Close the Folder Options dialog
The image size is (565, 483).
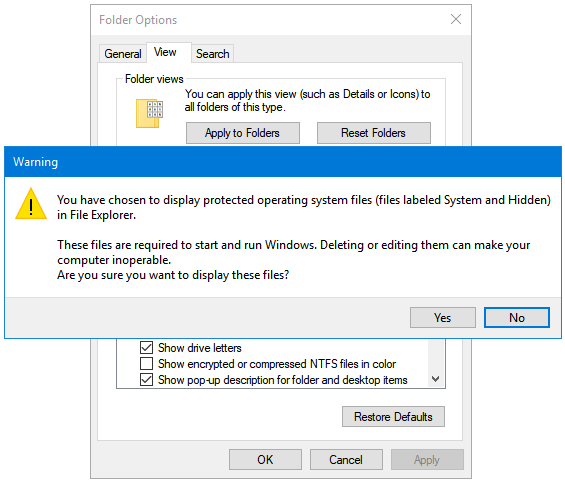(456, 19)
